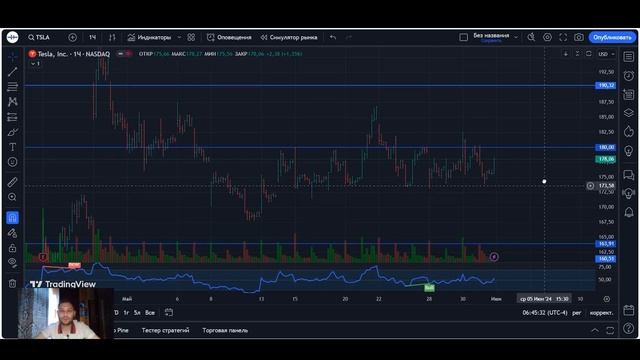Open quick search icon in top toolbar
640x360 pixels.
pyautogui.click(x=531, y=37)
